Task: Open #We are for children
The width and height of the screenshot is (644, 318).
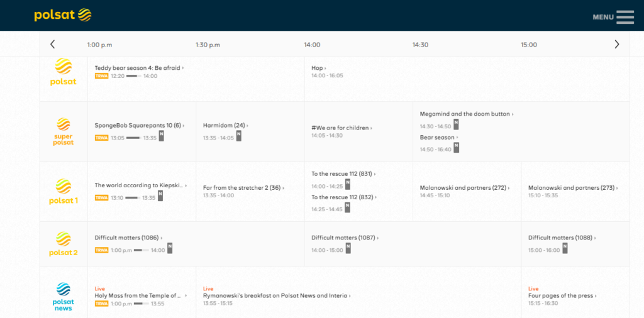Action: pyautogui.click(x=341, y=128)
